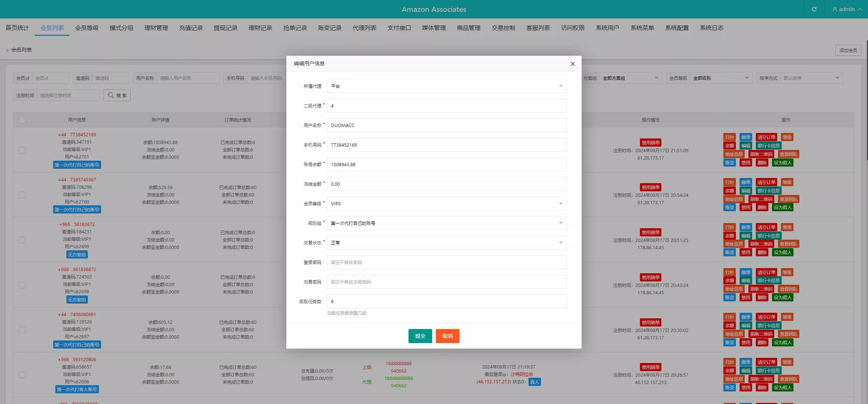868x404 pixels.
Task: Open the admin user menu
Action: point(847,9)
